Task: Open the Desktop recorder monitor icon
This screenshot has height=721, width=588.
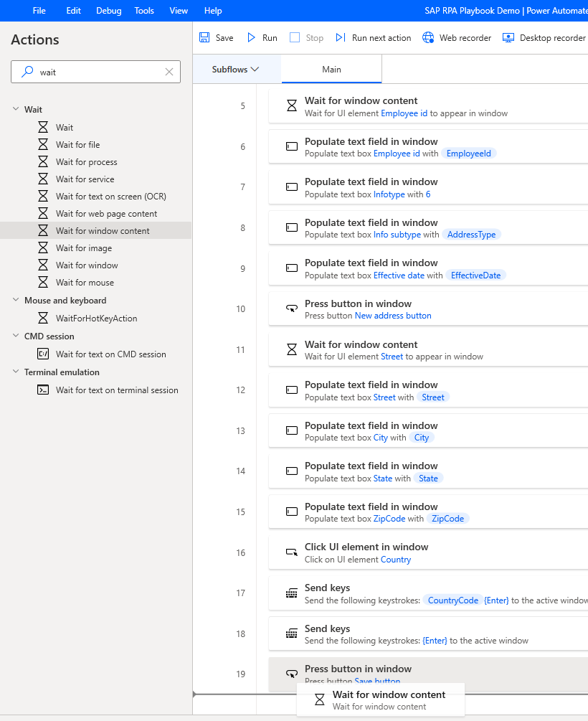Action: click(x=508, y=38)
